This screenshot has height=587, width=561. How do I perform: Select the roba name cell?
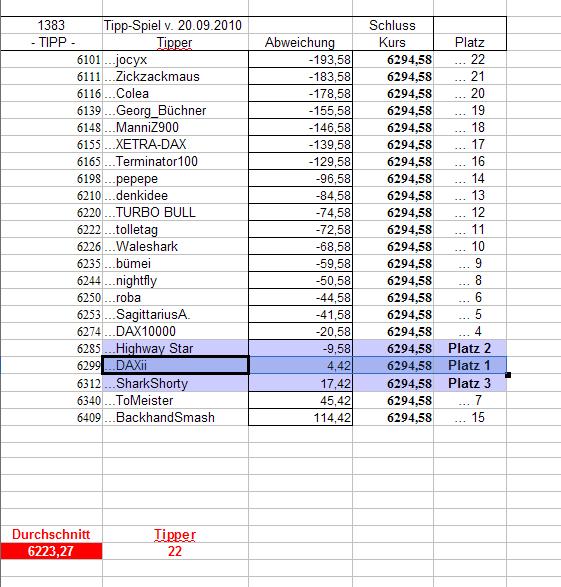pyautogui.click(x=175, y=298)
